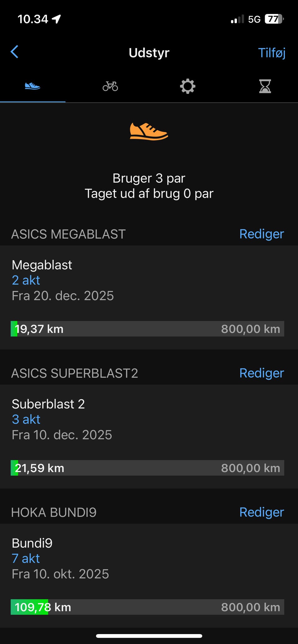
Task: Open the Megablast shoe entry
Action: coord(149,298)
